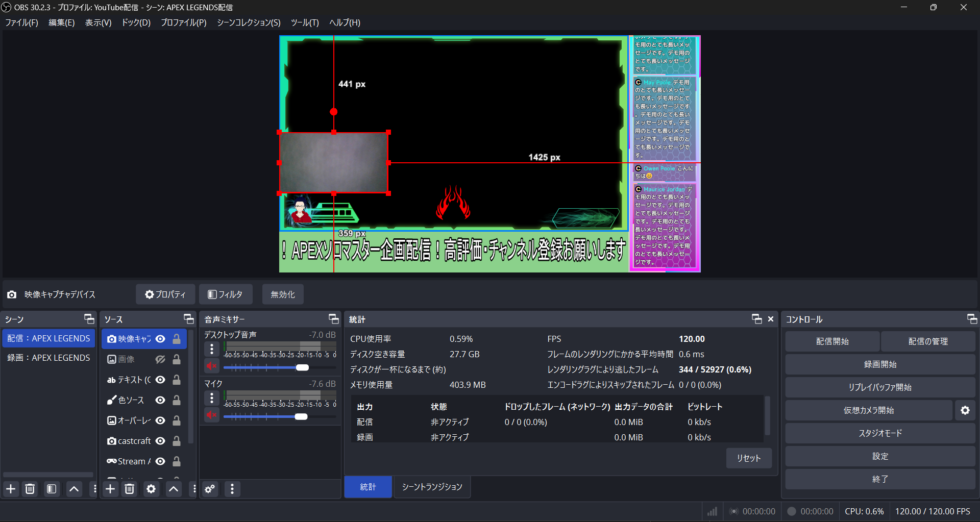
Task: Hide 色ソース with the eye icon
Action: [x=160, y=400]
